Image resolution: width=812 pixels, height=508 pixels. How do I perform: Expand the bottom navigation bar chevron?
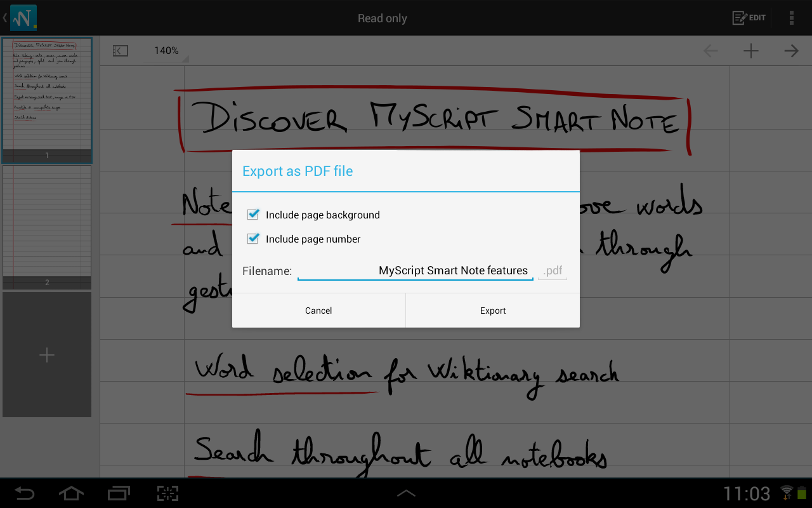[x=406, y=493]
